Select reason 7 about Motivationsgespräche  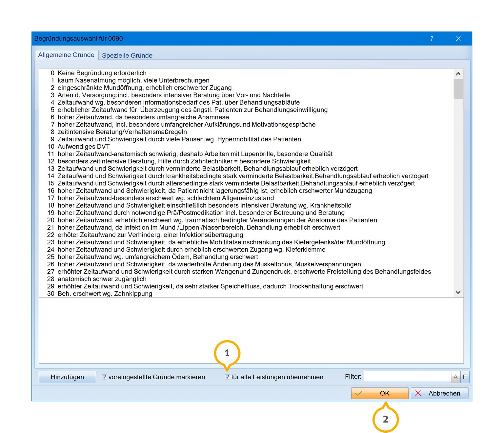pyautogui.click(x=246, y=124)
